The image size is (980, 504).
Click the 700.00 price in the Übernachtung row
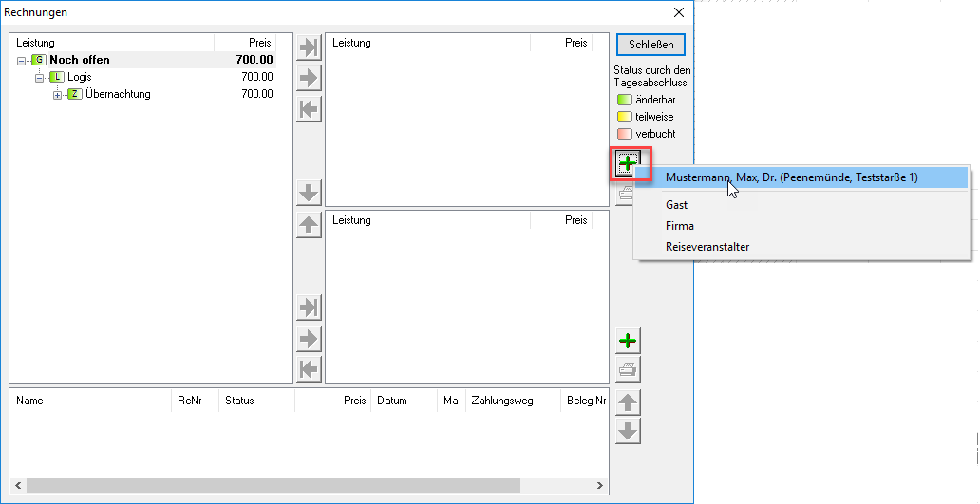point(257,94)
